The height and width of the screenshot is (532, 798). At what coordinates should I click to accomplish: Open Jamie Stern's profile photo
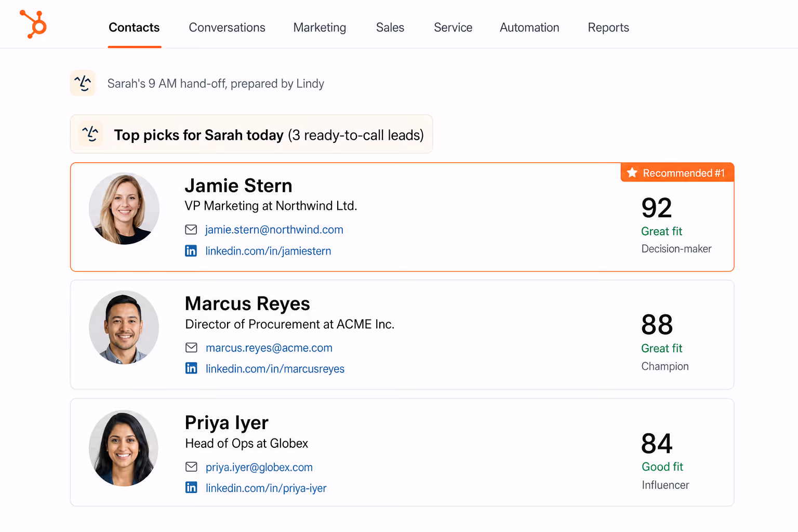click(124, 208)
